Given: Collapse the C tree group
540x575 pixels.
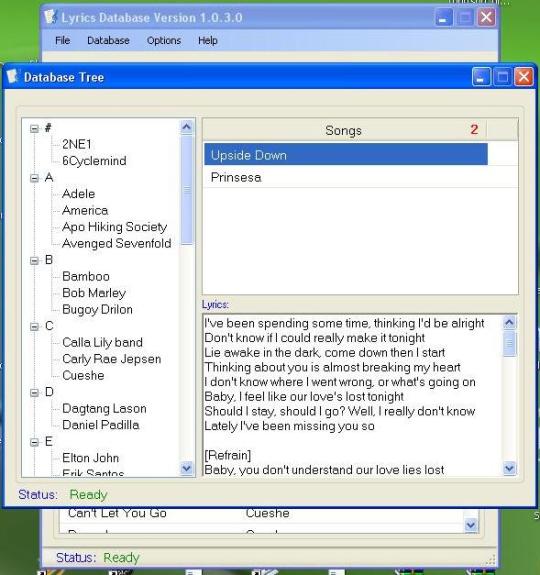Looking at the screenshot, I should pyautogui.click(x=34, y=327).
